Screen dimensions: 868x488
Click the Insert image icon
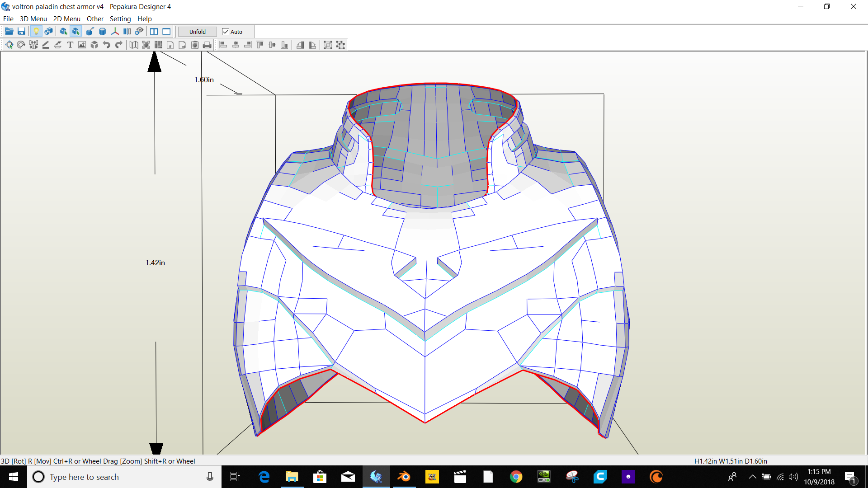point(82,45)
